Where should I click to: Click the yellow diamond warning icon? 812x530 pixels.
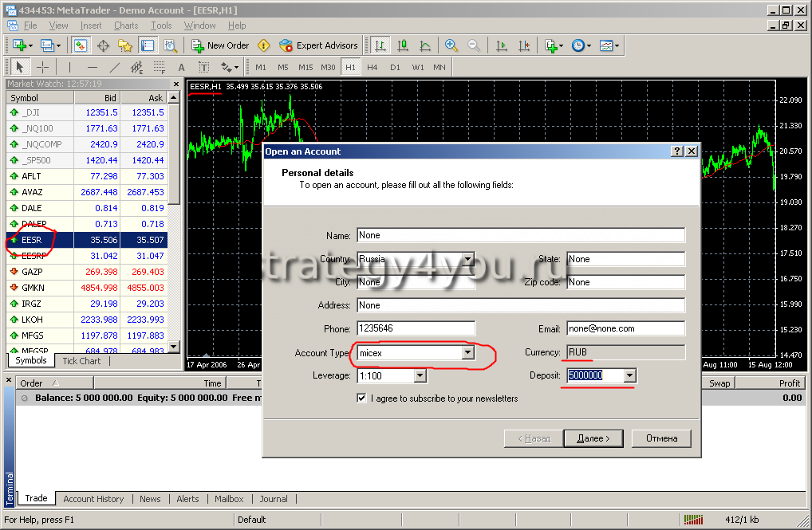click(263, 45)
